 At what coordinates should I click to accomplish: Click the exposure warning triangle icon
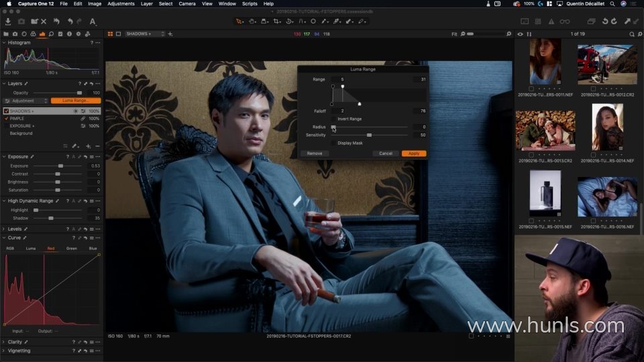[x=549, y=21]
